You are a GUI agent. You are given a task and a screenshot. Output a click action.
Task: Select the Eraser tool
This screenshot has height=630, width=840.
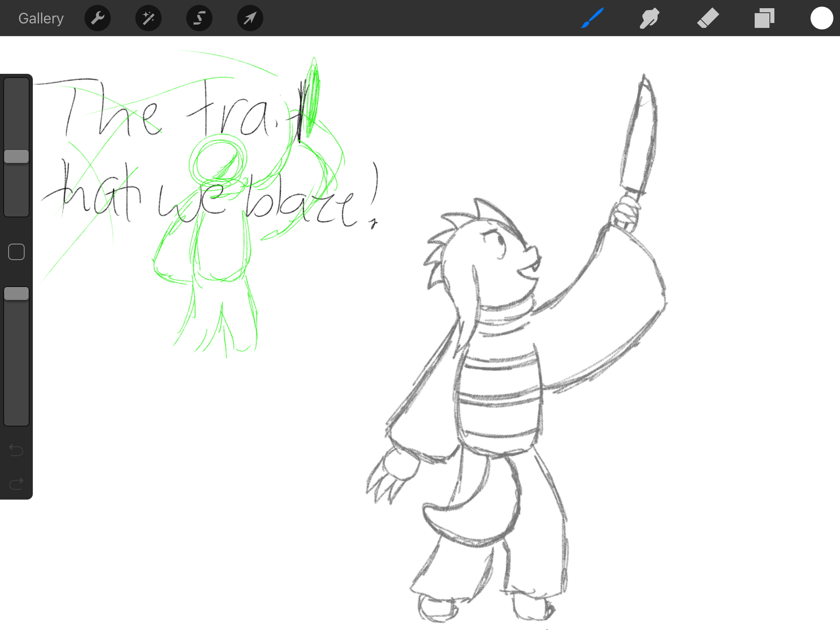707,18
